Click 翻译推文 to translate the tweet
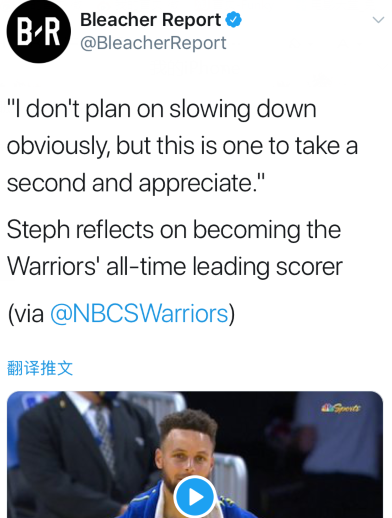392x518 pixels. click(40, 368)
